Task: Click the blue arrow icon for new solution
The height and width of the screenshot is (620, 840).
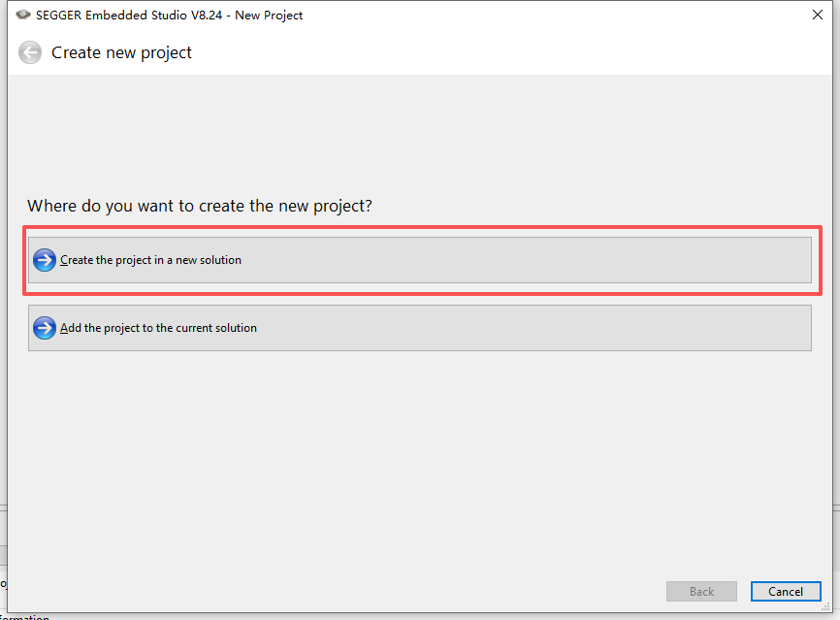Action: tap(45, 260)
